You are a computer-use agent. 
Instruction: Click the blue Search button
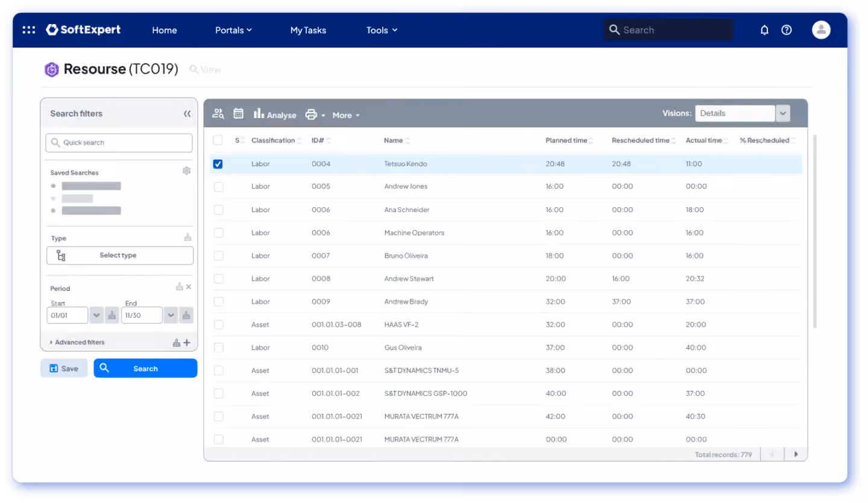(x=145, y=368)
